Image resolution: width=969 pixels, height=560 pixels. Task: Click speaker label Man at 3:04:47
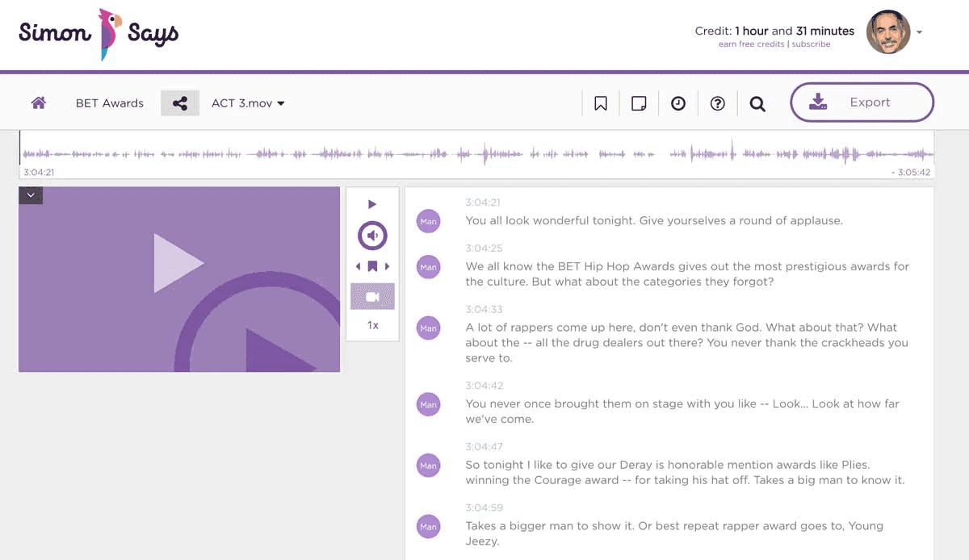[x=428, y=466]
